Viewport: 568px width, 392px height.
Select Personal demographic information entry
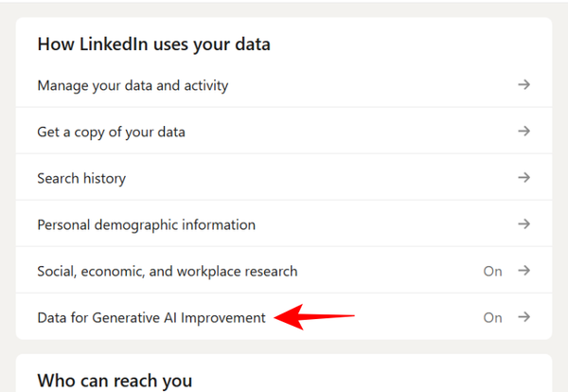point(146,224)
